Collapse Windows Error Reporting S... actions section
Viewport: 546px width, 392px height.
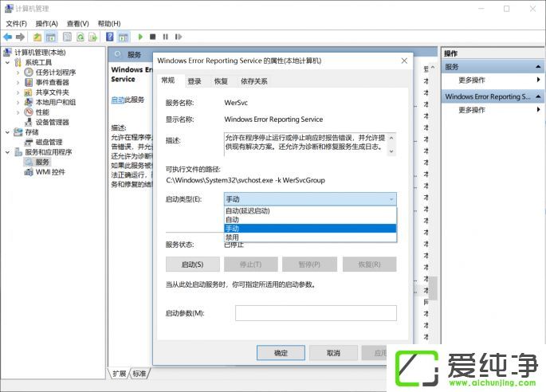(x=538, y=96)
